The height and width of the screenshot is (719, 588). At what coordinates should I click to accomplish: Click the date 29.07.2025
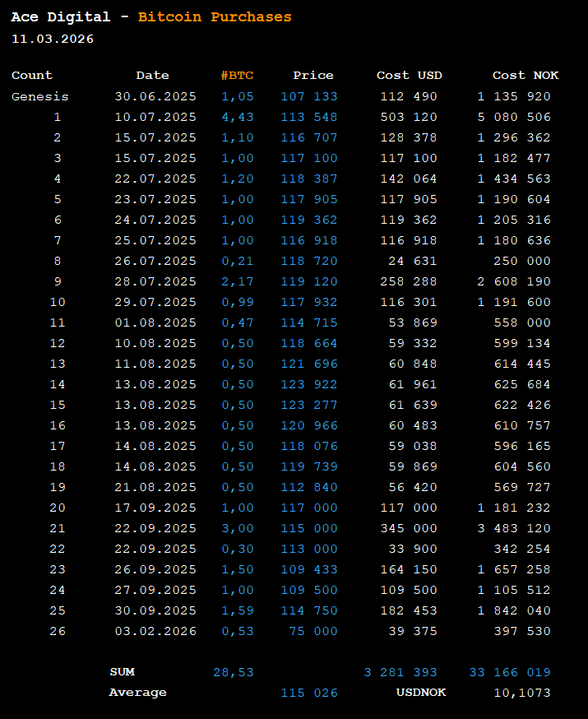point(155,302)
